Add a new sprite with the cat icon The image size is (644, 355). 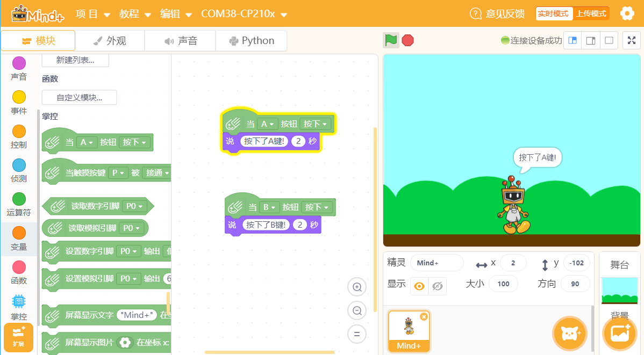[570, 333]
